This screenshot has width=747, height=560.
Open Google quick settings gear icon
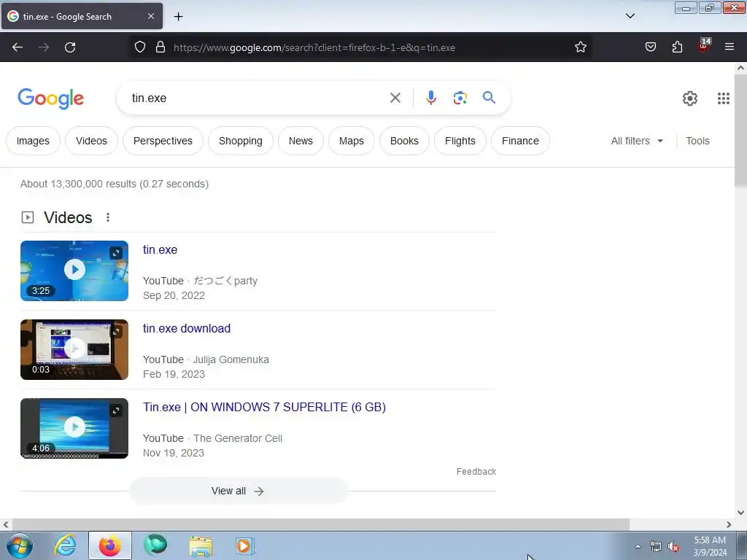coord(690,98)
